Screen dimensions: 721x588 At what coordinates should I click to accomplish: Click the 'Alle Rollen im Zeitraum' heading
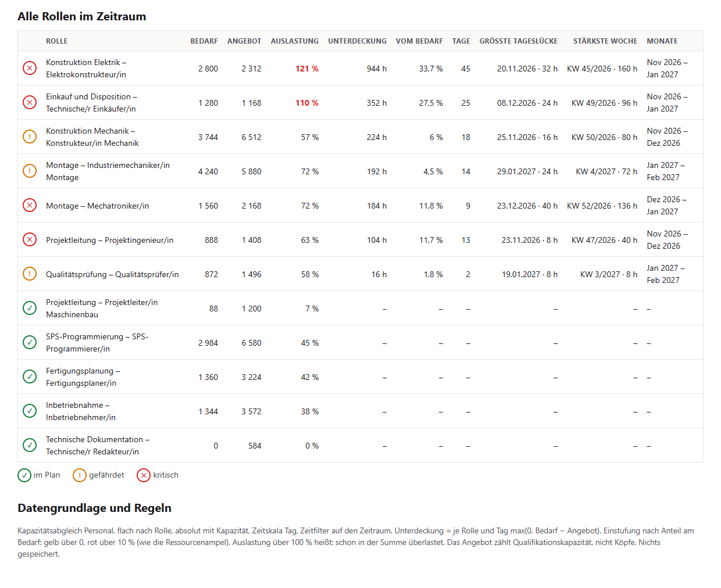click(x=82, y=16)
